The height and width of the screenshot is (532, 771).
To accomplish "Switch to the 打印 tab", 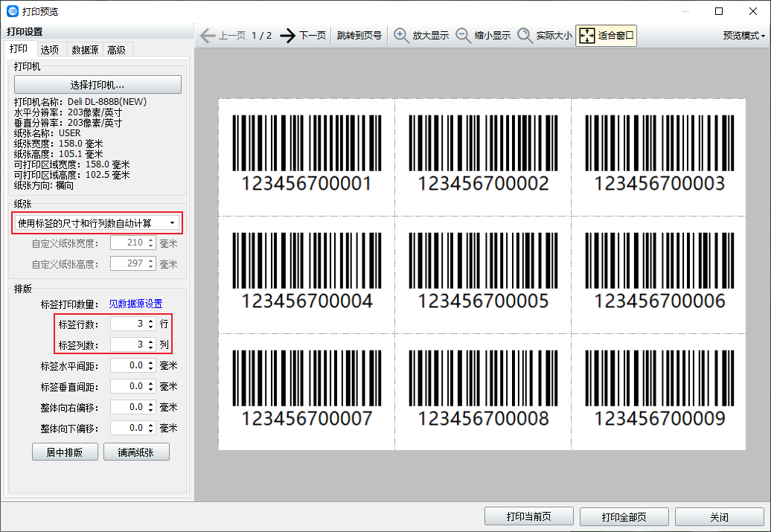I will [x=19, y=48].
